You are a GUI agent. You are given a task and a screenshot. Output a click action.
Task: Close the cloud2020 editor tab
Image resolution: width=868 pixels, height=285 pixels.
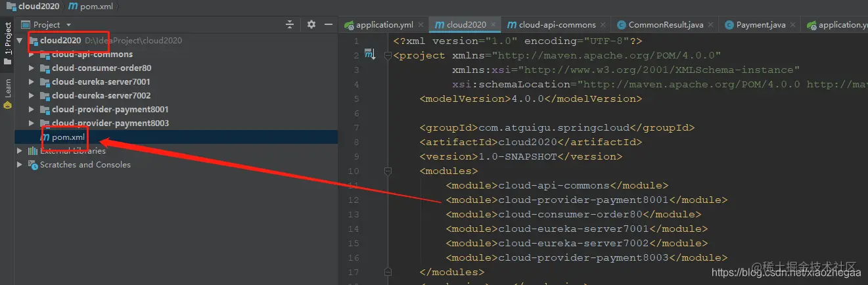[x=494, y=25]
